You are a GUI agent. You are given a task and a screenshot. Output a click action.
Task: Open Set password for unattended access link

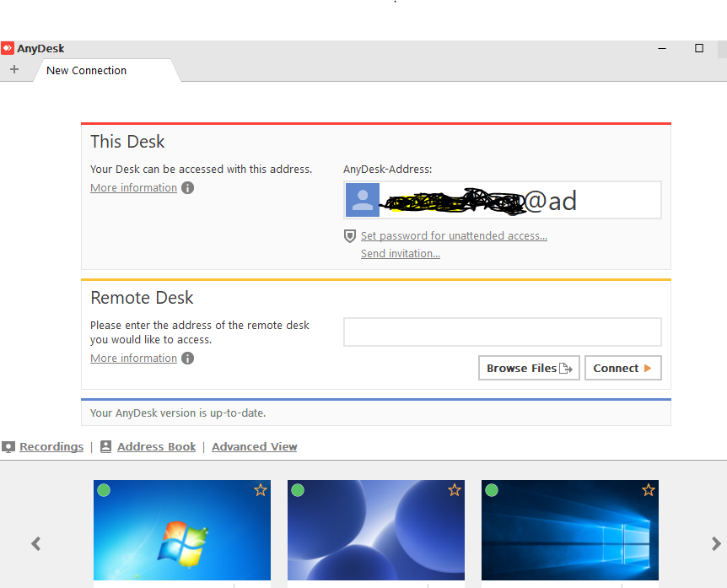coord(454,235)
